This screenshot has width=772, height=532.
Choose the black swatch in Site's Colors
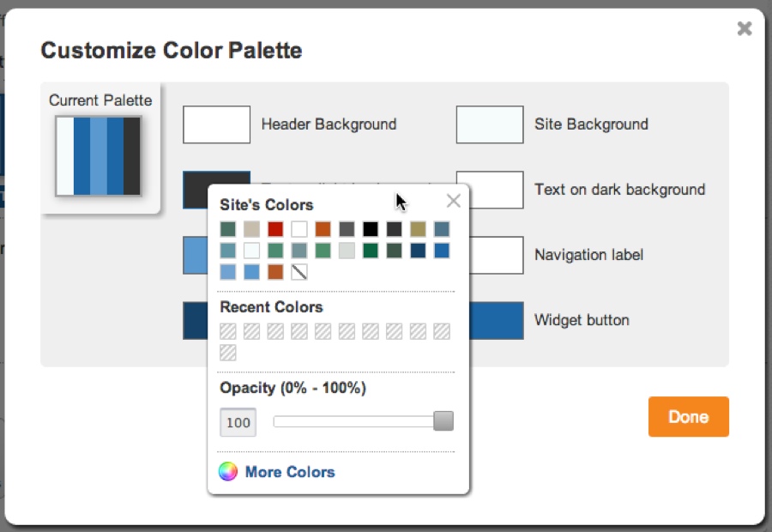[x=371, y=229]
